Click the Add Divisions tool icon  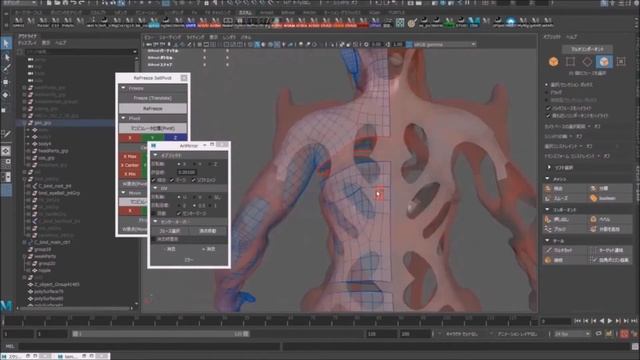tap(593, 229)
